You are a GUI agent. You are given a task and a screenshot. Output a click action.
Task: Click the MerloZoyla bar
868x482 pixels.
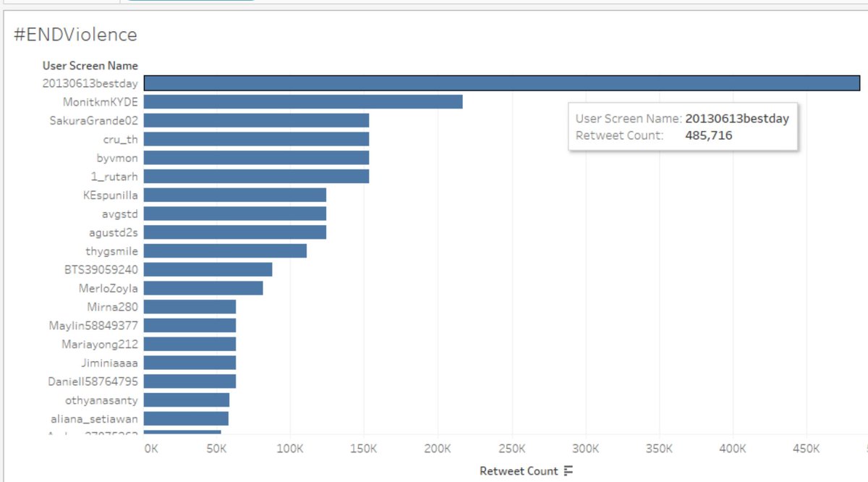click(x=203, y=288)
